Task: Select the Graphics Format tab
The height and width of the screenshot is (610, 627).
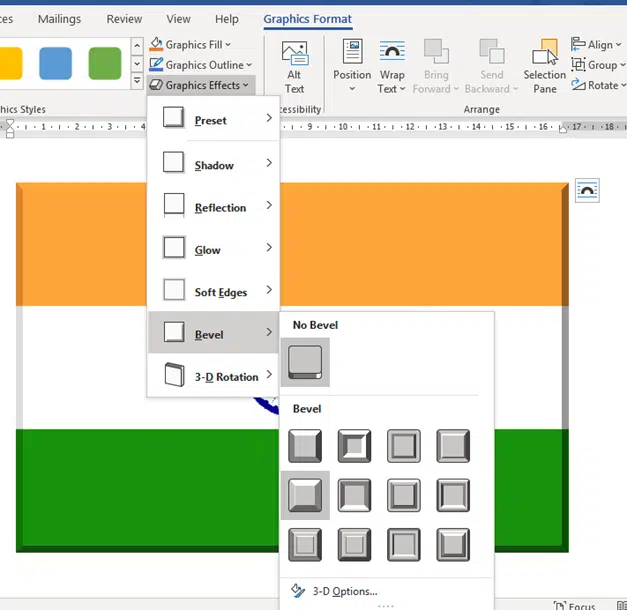Action: pos(308,19)
